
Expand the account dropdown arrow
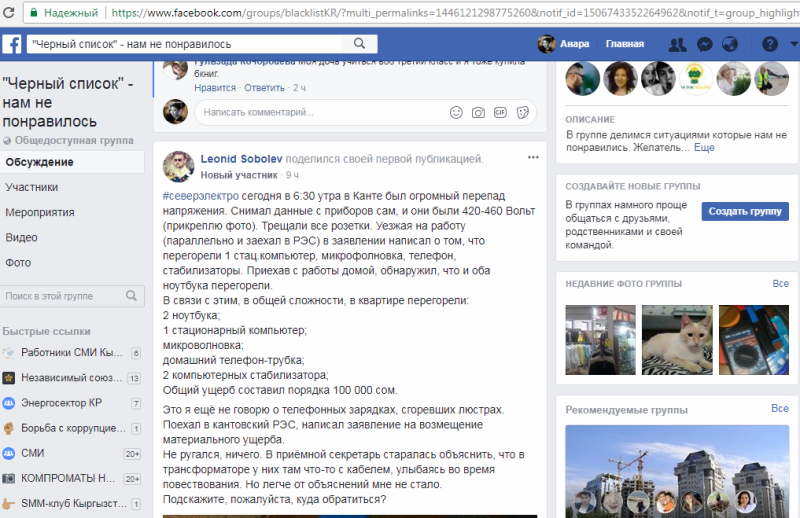tap(790, 44)
